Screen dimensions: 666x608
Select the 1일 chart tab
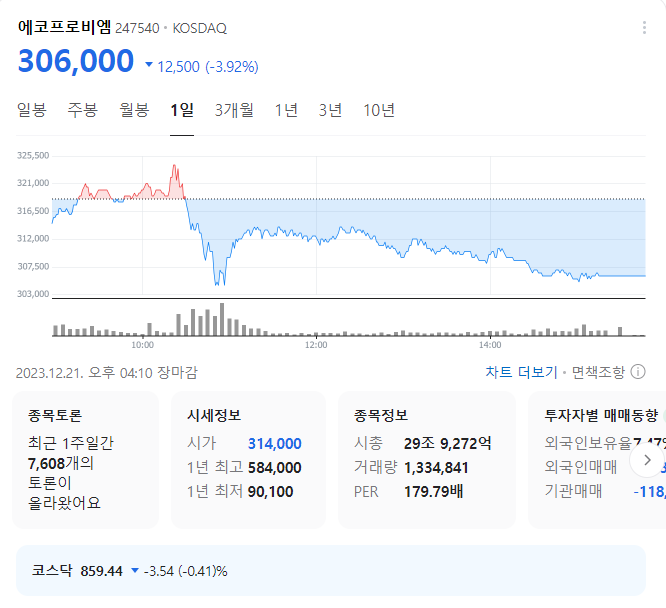tap(182, 110)
